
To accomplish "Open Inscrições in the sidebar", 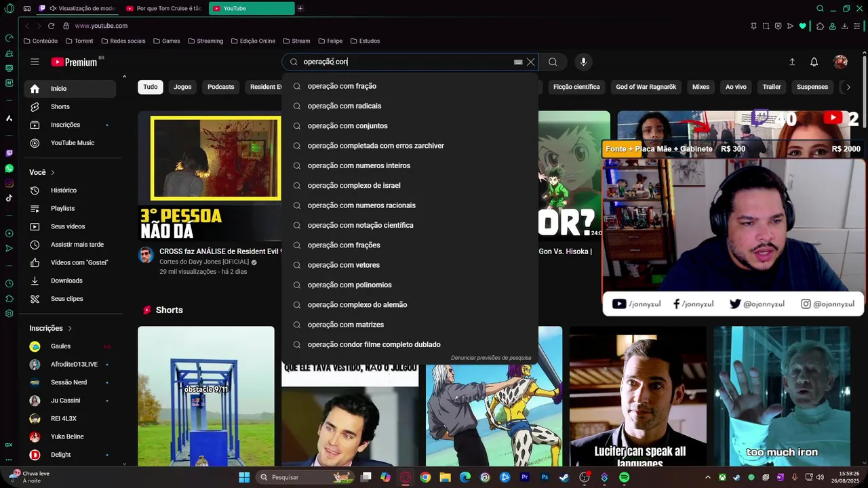I will 70,125.
